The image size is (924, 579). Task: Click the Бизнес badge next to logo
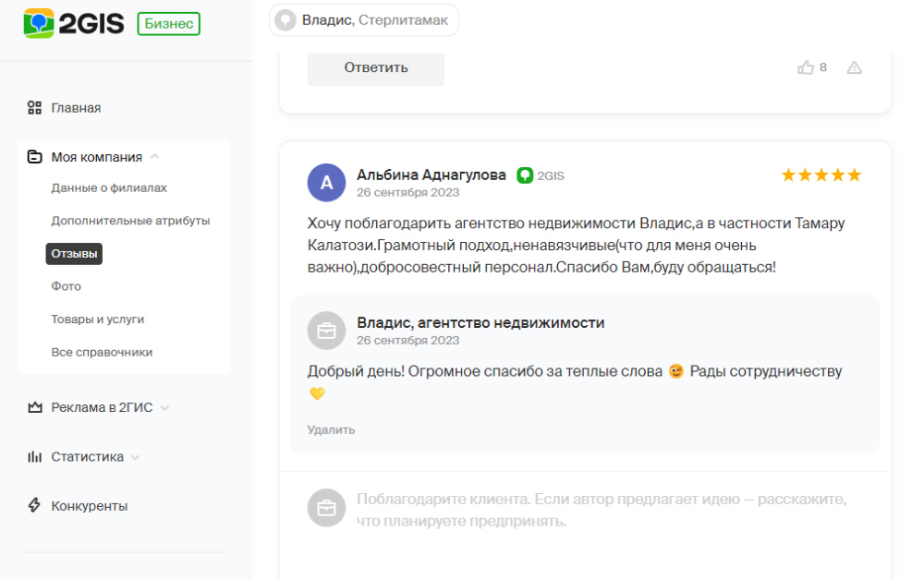coord(168,24)
